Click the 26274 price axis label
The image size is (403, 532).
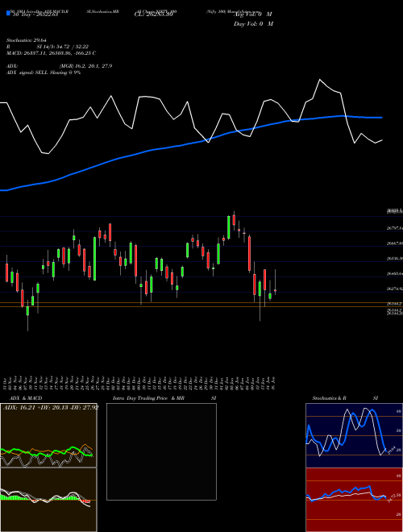394,289
